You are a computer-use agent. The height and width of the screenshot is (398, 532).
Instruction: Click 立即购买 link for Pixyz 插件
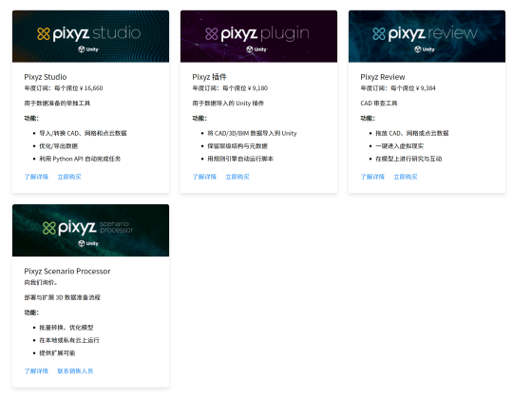(x=237, y=177)
